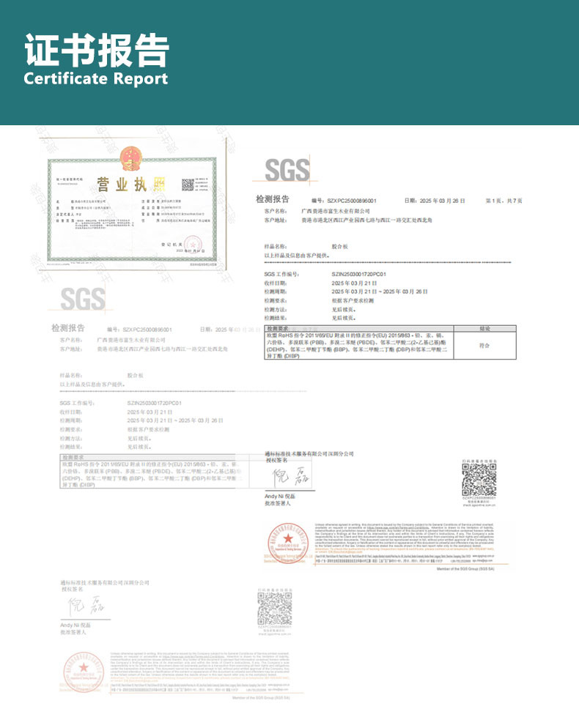Click 检测报告 heading on the right report
Screen dimensions: 579x728
273,199
